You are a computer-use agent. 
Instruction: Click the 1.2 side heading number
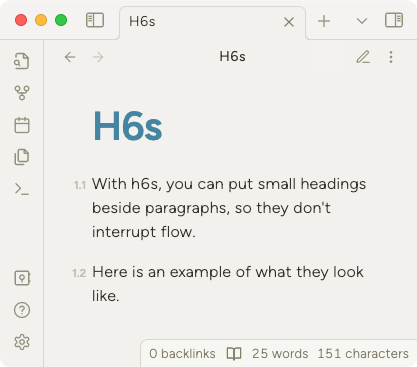[79, 273]
